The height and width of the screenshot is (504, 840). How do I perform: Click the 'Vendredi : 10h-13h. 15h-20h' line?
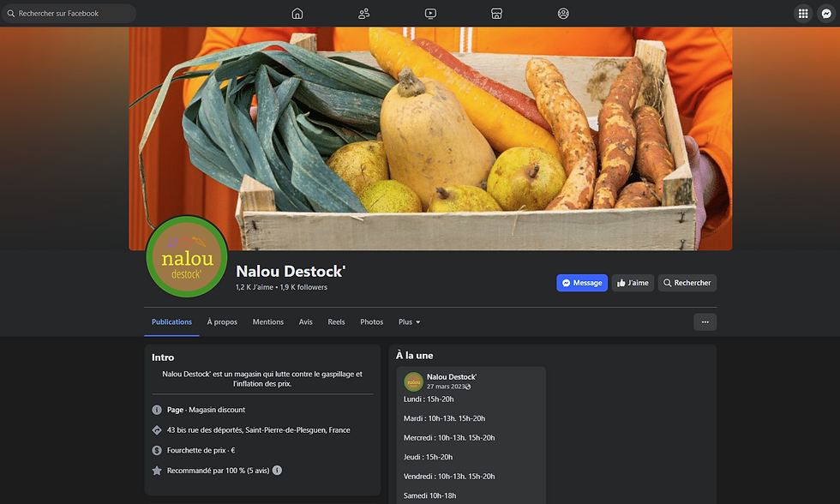(x=449, y=477)
